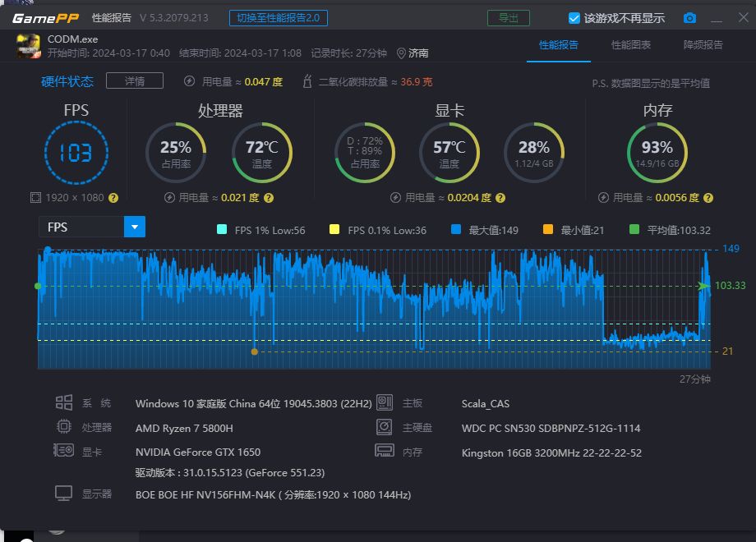Viewport: 756px width, 542px height.
Task: Click the VRAM 28% gauge
Action: pos(534,153)
